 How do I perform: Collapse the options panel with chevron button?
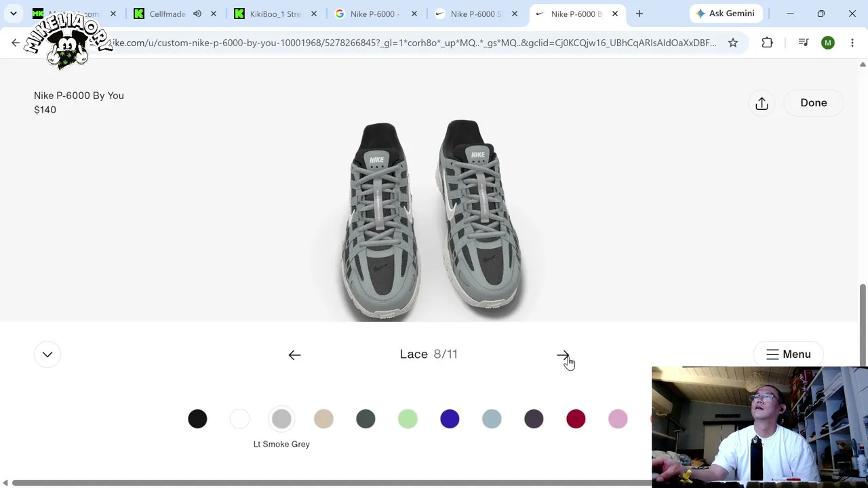point(47,354)
